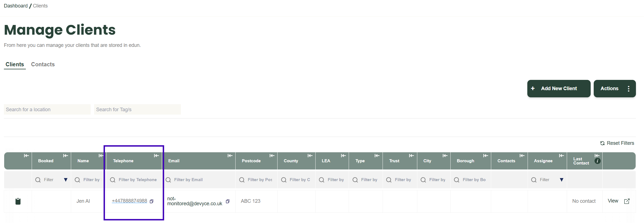The image size is (644, 223).
Task: Click the City filter input
Action: pyautogui.click(x=437, y=180)
